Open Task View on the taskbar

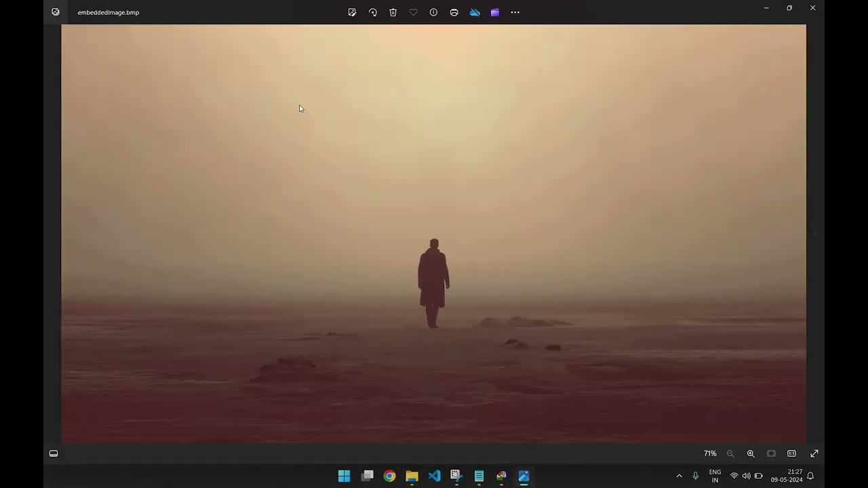(368, 476)
